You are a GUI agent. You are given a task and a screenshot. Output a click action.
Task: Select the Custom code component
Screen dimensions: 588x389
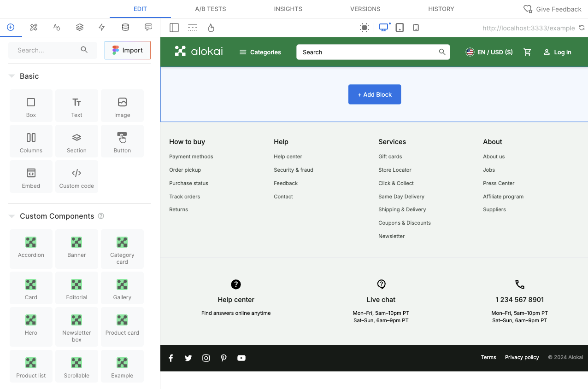point(76,177)
